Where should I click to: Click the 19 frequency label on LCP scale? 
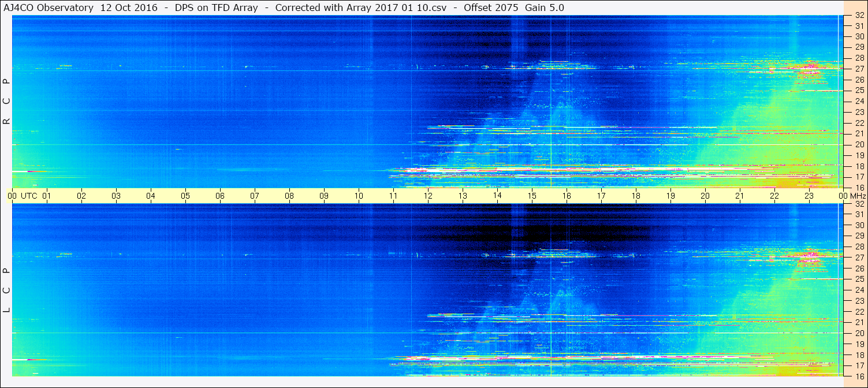[x=859, y=344]
